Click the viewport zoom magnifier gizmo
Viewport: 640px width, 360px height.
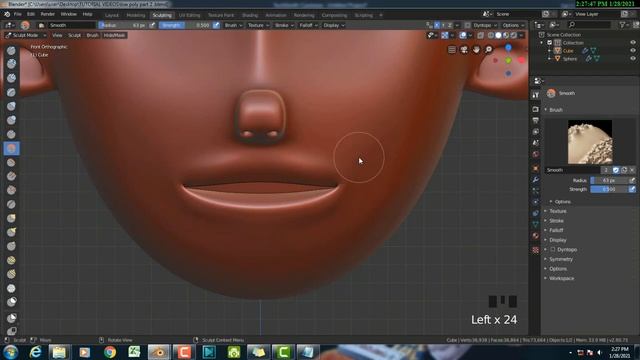click(489, 50)
